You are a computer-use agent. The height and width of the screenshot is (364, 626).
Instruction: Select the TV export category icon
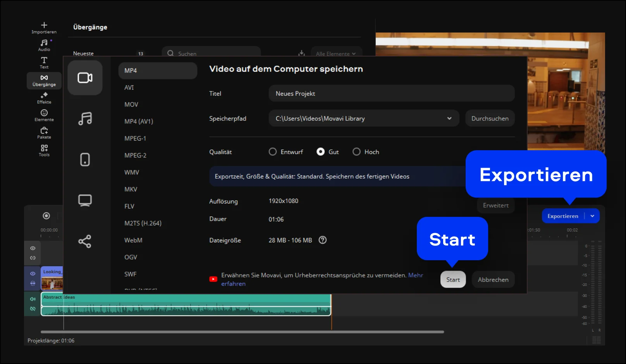(85, 200)
